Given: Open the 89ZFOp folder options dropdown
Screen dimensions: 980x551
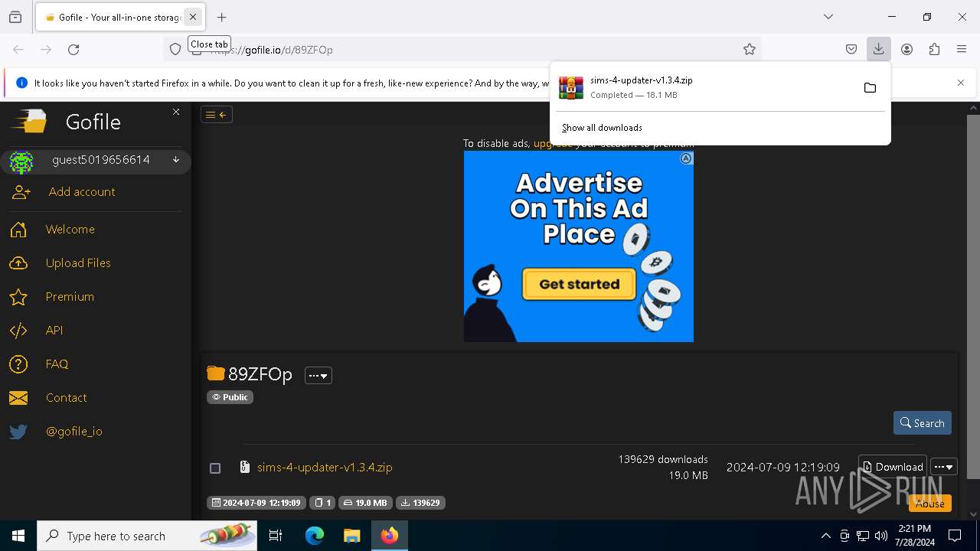Looking at the screenshot, I should click(x=318, y=376).
